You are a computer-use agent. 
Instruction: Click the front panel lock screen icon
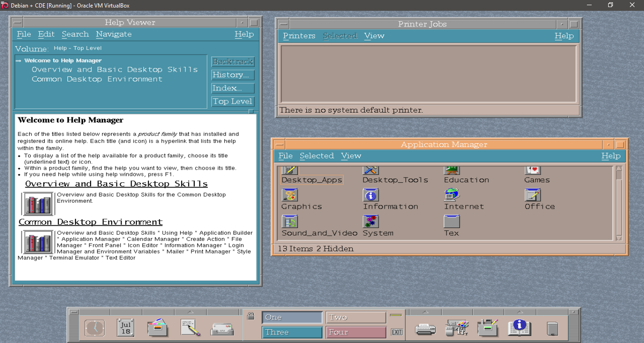tap(251, 316)
